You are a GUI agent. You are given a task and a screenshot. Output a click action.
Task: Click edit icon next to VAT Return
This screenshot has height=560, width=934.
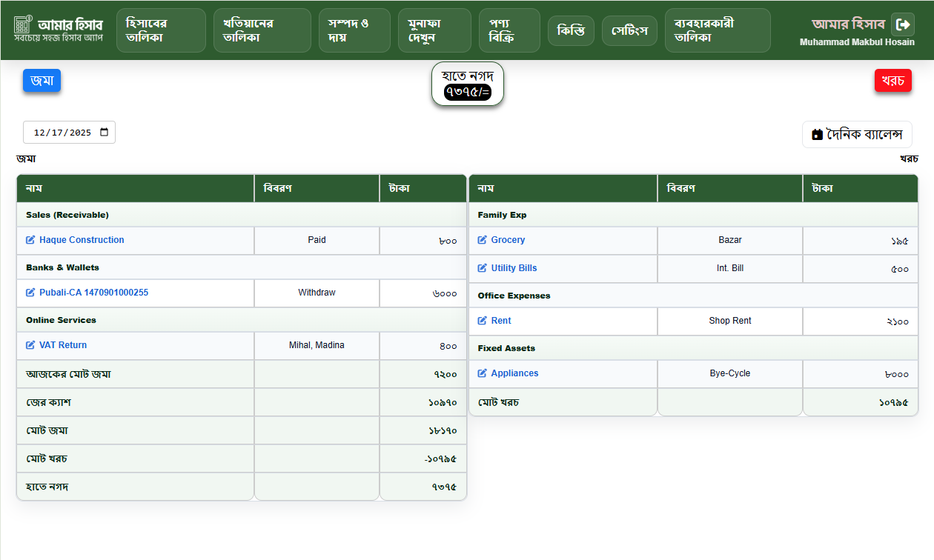click(x=30, y=345)
